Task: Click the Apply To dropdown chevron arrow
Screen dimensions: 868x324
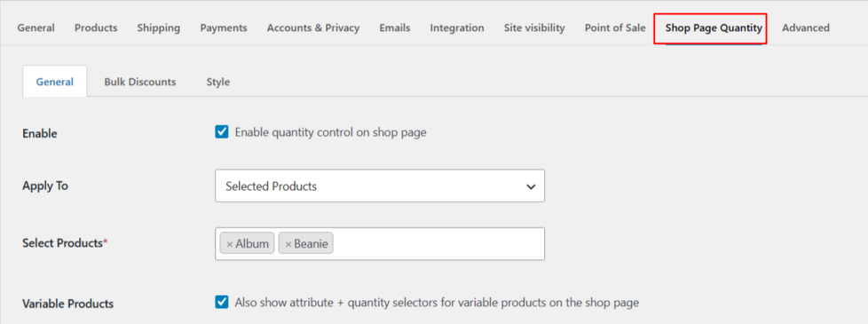Action: [531, 186]
